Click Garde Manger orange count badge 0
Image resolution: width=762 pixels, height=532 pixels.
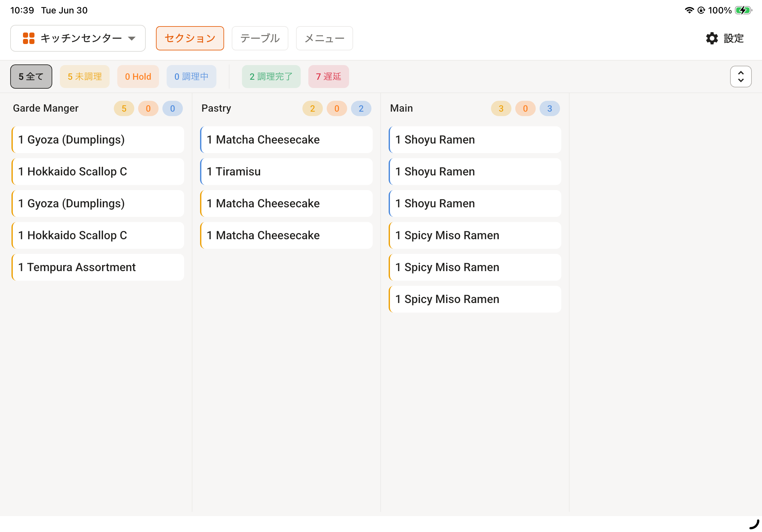click(148, 108)
